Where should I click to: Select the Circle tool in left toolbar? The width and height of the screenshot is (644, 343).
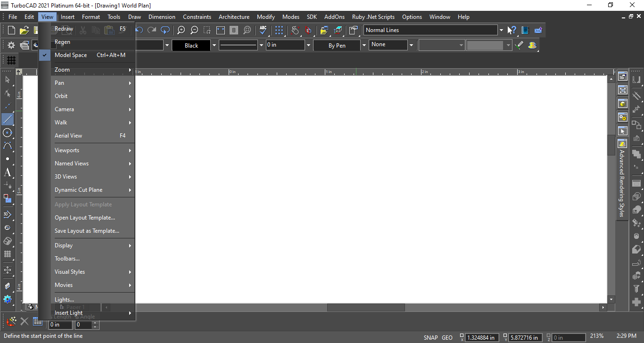click(x=8, y=132)
